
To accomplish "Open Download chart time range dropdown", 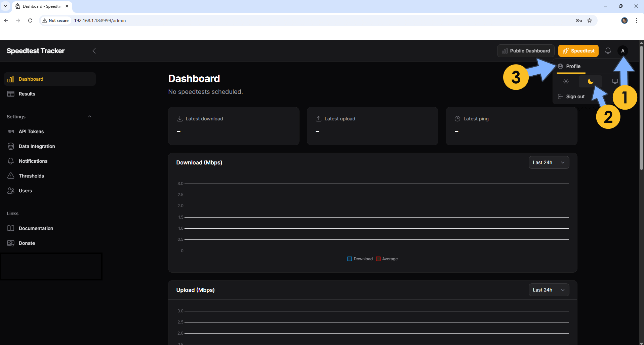I will coord(549,162).
